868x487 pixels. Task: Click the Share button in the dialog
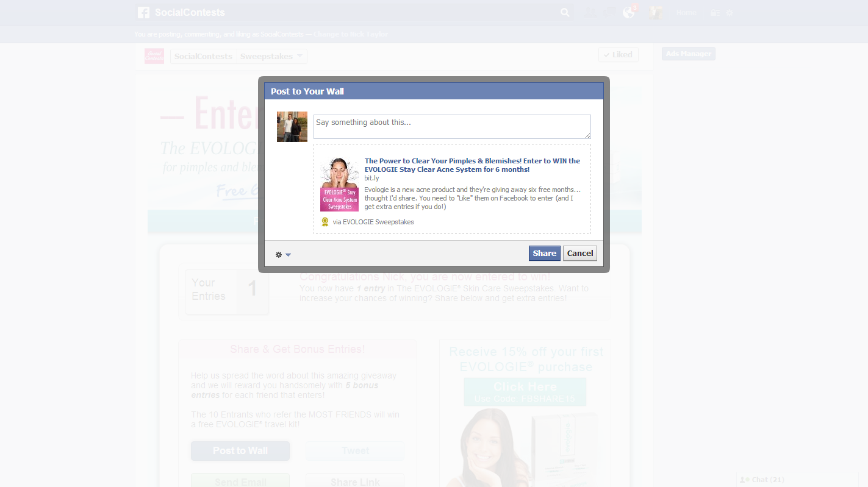[x=544, y=254]
